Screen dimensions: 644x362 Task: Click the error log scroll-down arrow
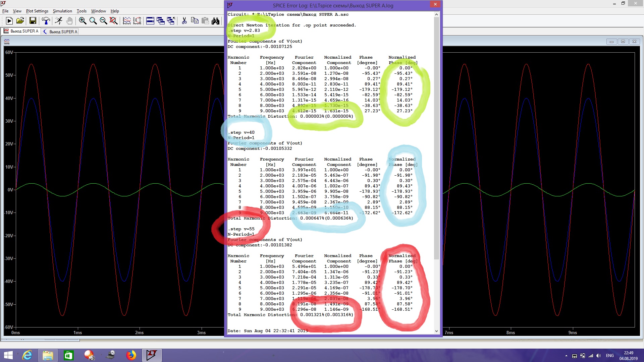(x=436, y=331)
